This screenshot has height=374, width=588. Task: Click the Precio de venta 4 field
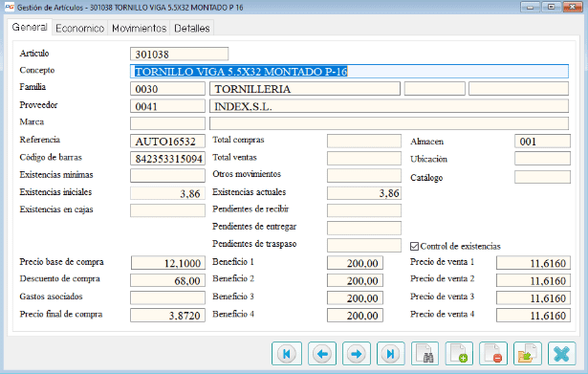pos(534,315)
